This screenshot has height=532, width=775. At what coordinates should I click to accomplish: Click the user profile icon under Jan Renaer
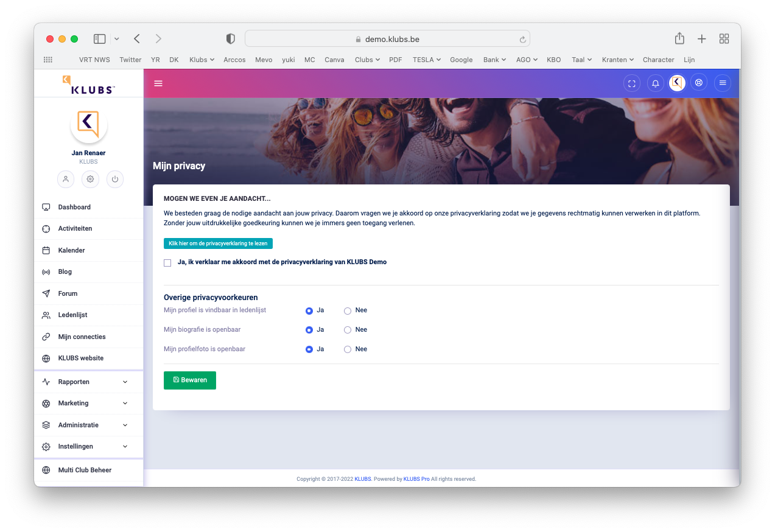pos(66,180)
